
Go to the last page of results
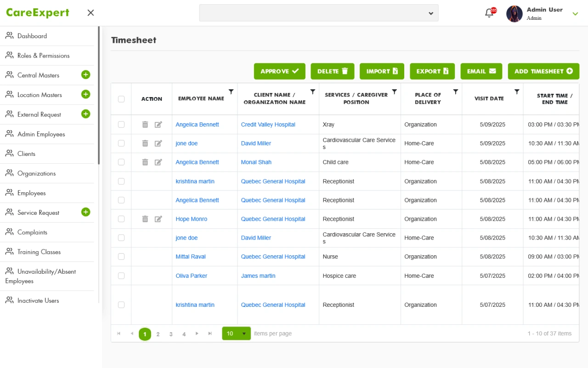coord(210,333)
